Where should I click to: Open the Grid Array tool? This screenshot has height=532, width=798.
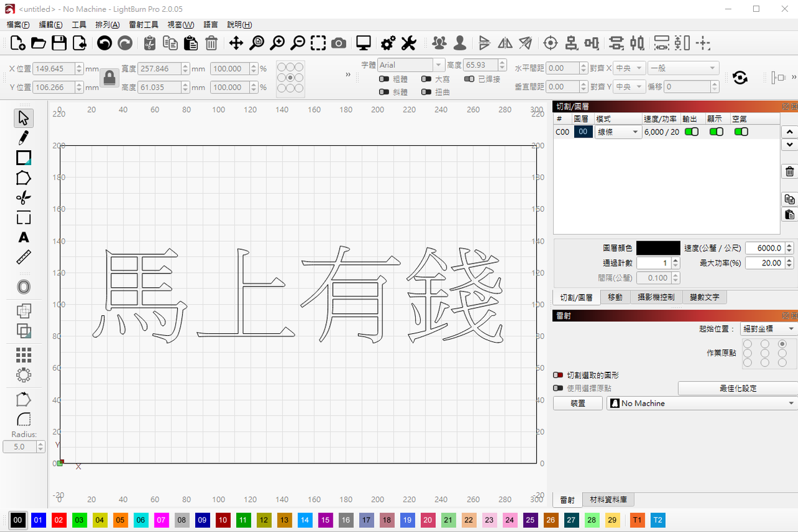coord(24,355)
